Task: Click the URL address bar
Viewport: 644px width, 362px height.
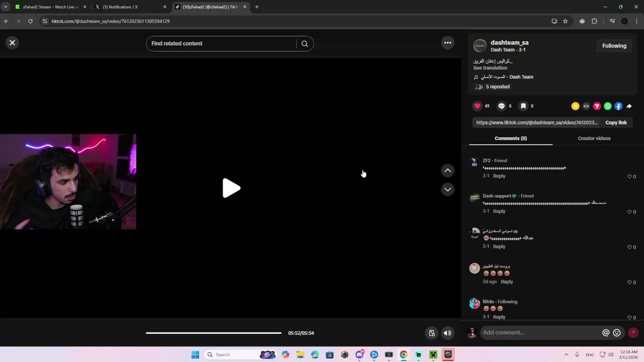Action: [x=297, y=21]
